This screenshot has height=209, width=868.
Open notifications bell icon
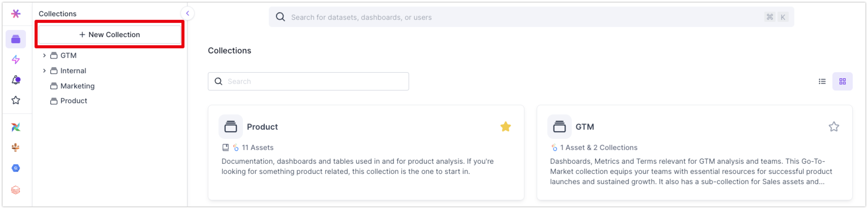16,80
